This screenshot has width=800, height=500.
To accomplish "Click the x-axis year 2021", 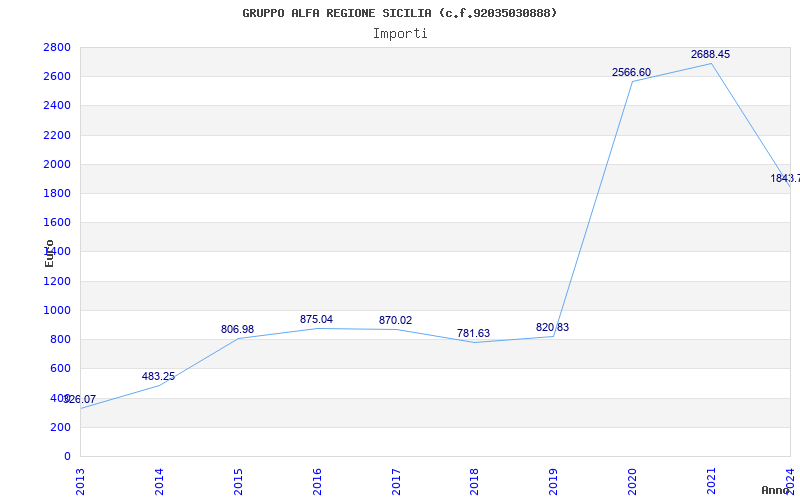I will coord(711,482).
